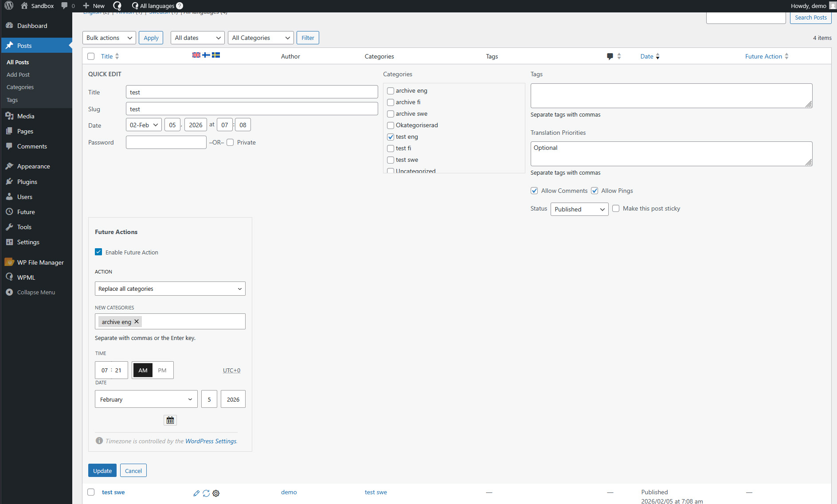The image size is (837, 504).
Task: Toggle Make this post sticky checkbox
Action: pyautogui.click(x=616, y=208)
